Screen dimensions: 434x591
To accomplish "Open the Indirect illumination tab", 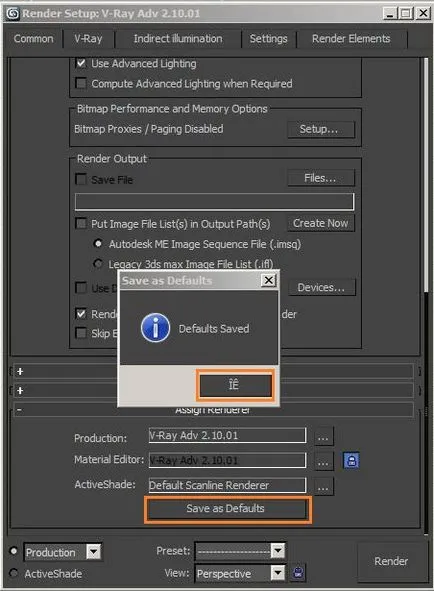I will click(178, 39).
